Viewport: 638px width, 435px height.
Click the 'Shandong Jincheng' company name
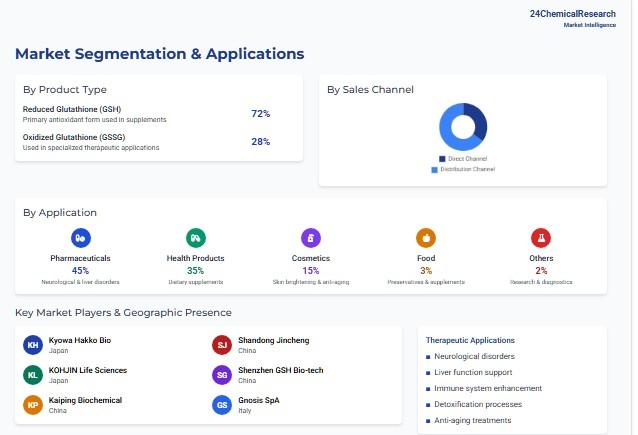click(274, 340)
